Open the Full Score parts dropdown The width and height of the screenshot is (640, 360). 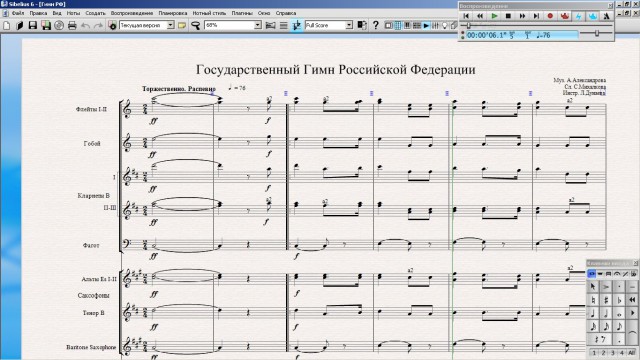[x=349, y=25]
